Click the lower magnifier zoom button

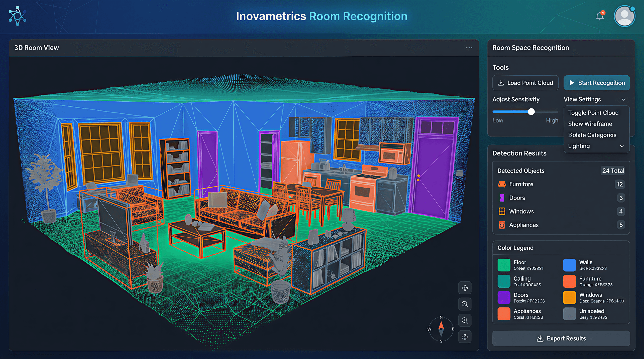(465, 320)
